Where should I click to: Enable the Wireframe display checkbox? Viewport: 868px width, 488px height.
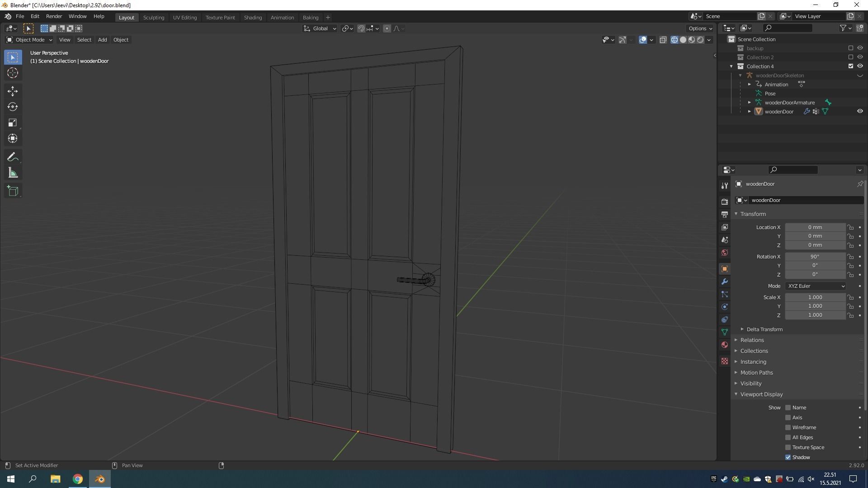click(788, 427)
